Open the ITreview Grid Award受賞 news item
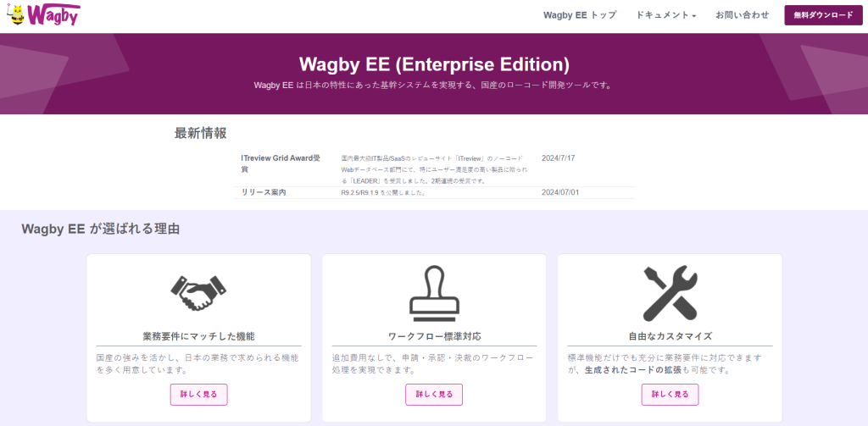 tap(280, 163)
